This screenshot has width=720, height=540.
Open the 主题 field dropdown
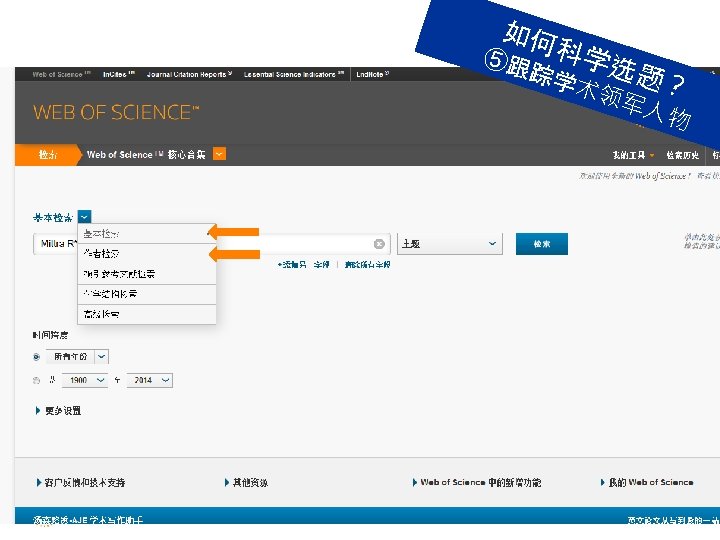click(x=450, y=244)
